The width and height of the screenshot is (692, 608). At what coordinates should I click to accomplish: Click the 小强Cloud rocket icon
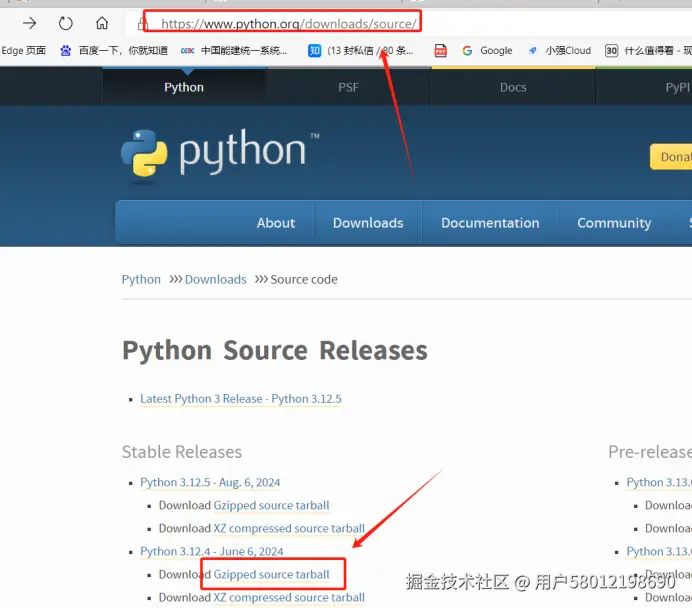click(533, 51)
